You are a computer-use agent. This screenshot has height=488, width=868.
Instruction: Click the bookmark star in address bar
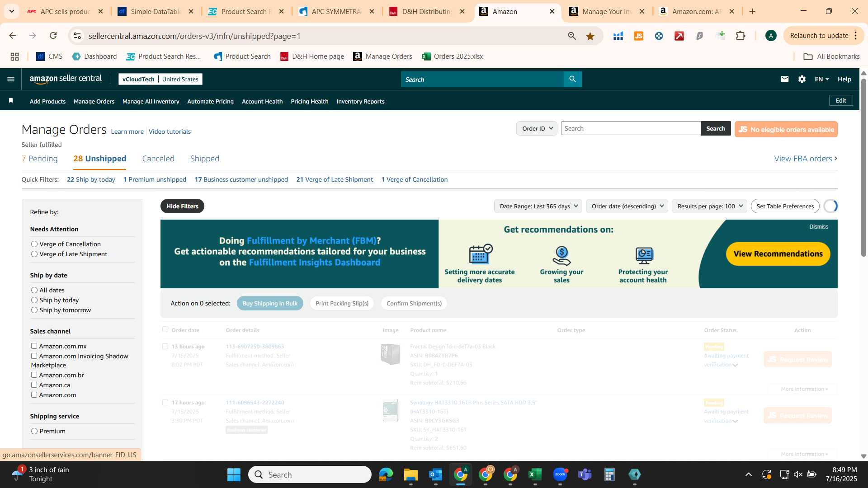[x=590, y=36]
